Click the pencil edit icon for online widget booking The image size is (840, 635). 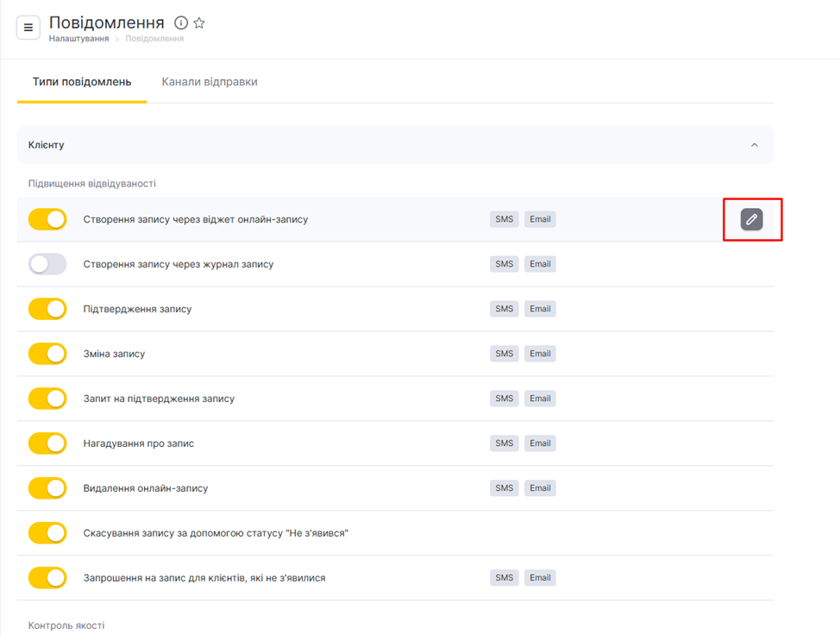751,219
